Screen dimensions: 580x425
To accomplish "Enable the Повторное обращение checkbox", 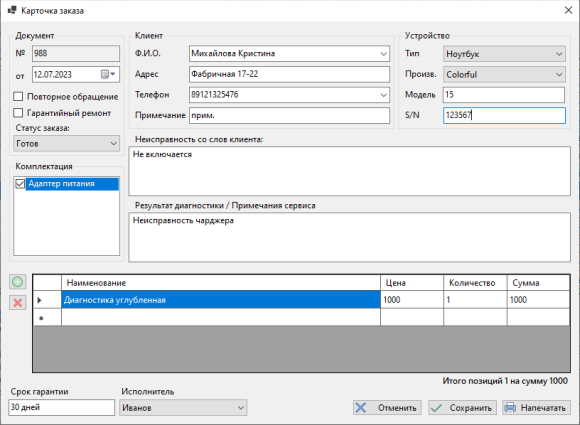I will pos(18,97).
